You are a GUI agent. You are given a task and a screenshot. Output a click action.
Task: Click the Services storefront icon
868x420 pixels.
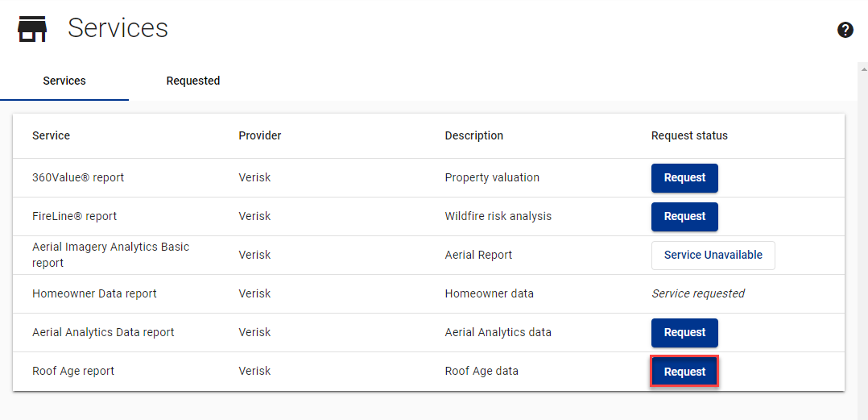pos(32,28)
